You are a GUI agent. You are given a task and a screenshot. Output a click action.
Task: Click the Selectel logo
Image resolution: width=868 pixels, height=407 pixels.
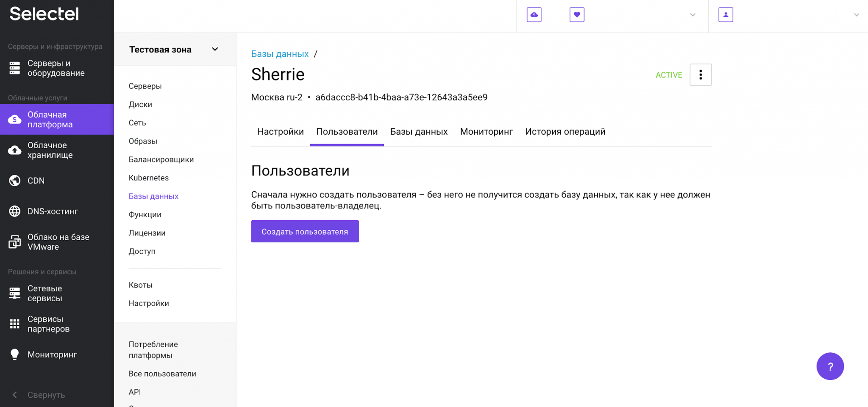point(44,14)
